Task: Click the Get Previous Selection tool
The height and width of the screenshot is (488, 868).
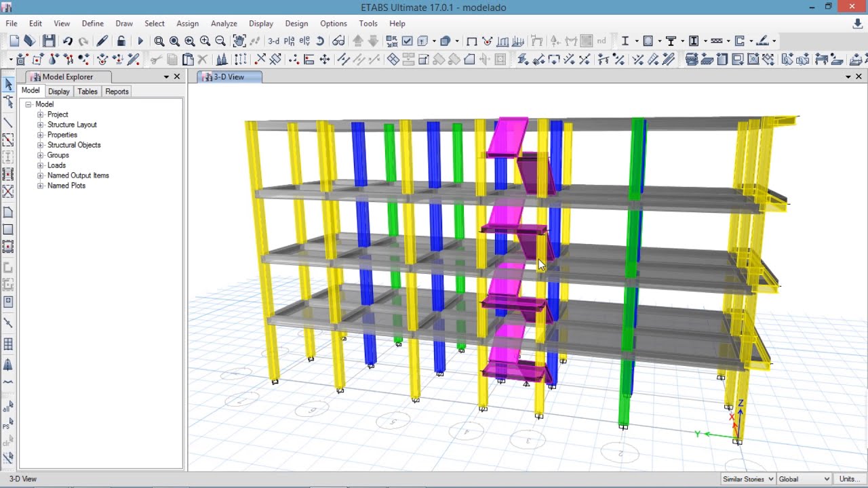Action: [8, 425]
